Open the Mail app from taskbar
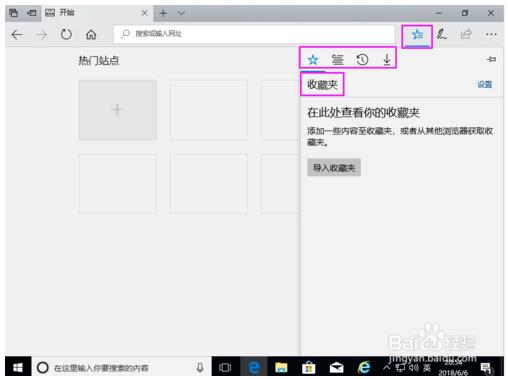The height and width of the screenshot is (379, 508). [x=336, y=368]
